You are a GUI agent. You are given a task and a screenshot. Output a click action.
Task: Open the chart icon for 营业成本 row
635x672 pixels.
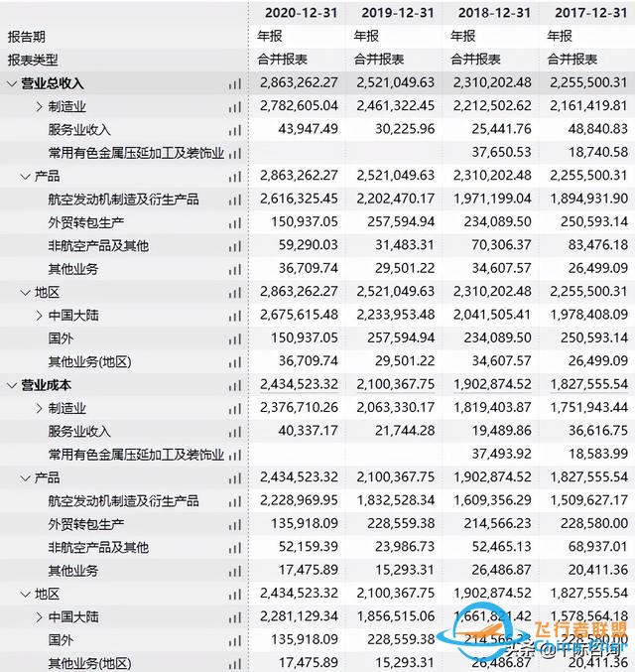[235, 385]
